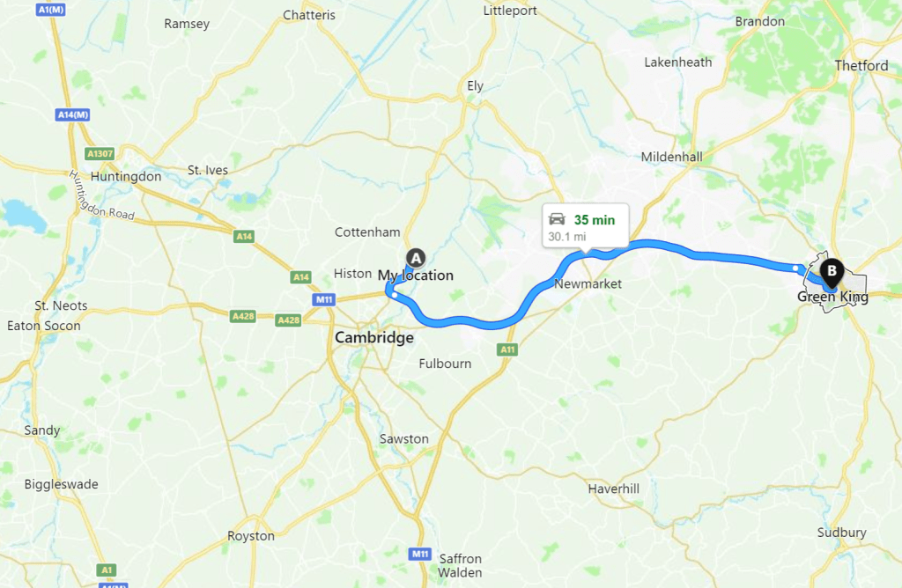902x588 pixels.
Task: Click the destination marker B pin
Action: pyautogui.click(x=832, y=273)
